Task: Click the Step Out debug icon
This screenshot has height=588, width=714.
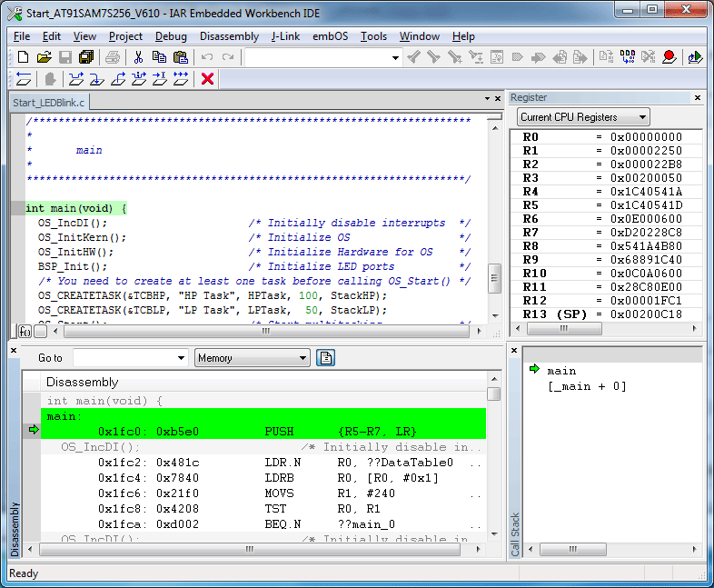Action: [x=118, y=79]
